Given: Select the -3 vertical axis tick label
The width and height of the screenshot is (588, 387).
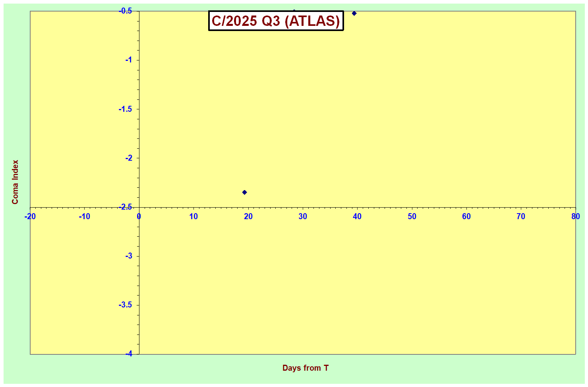Looking at the screenshot, I should tap(129, 256).
